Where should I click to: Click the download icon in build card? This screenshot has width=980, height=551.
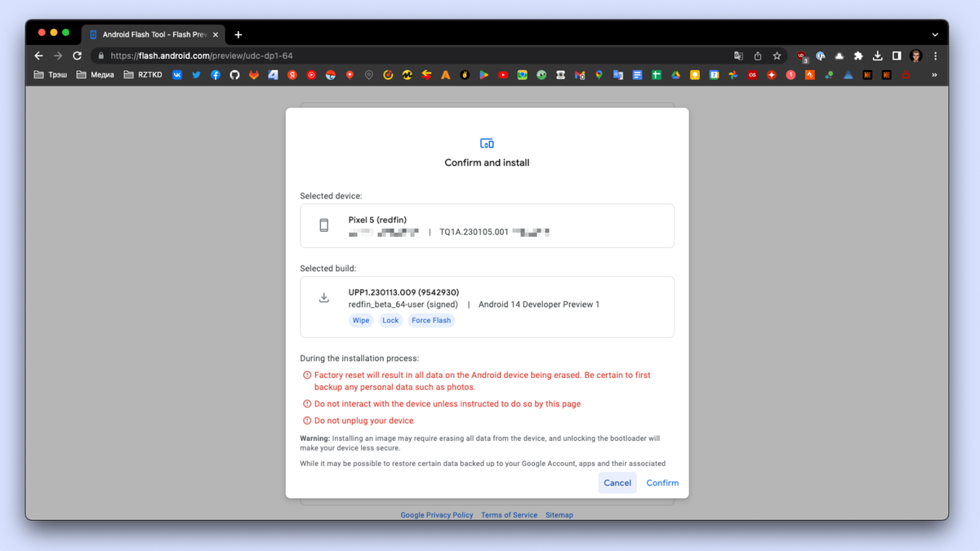[x=324, y=298]
